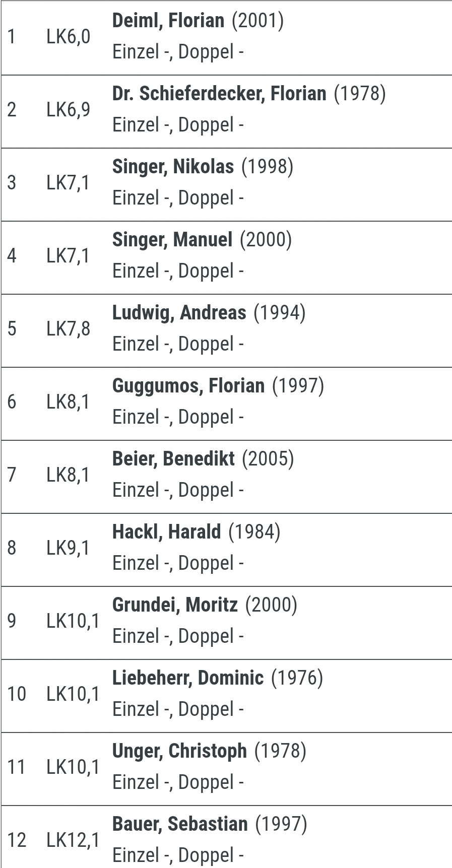Click rank number 5 cell

[x=12, y=329]
